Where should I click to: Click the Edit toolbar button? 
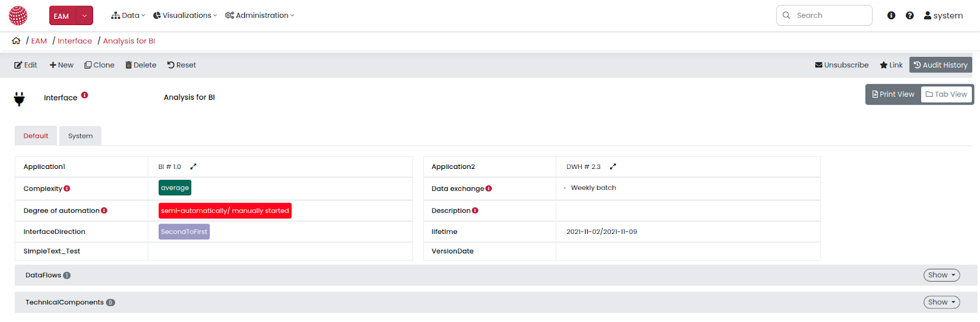[x=26, y=65]
